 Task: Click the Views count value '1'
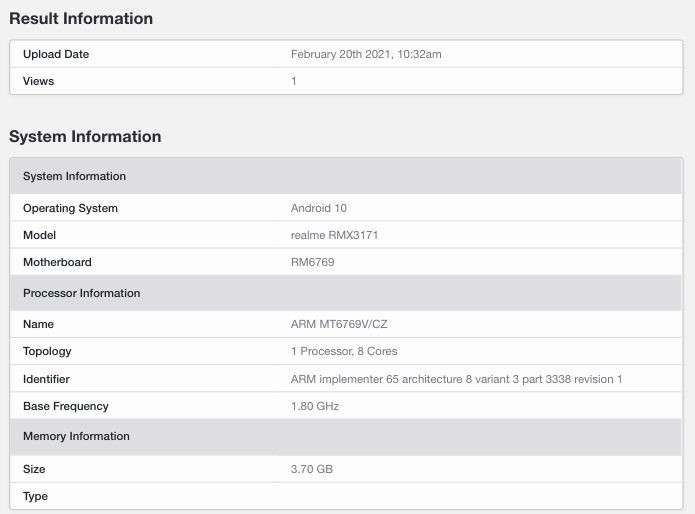point(293,81)
